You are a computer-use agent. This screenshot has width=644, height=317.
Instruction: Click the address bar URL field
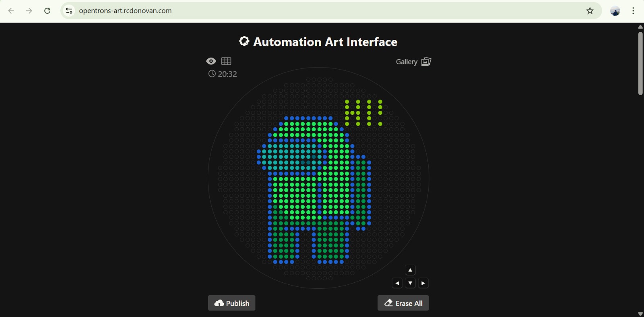[282, 11]
